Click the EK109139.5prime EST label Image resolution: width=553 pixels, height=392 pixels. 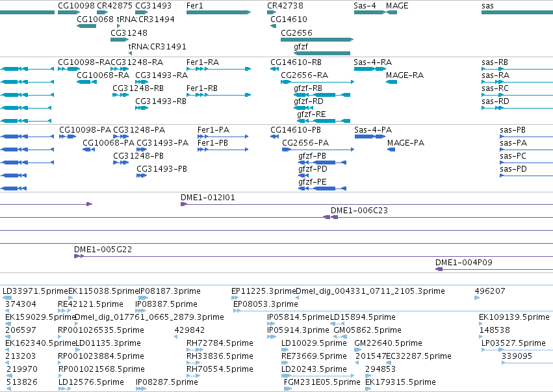(514, 317)
